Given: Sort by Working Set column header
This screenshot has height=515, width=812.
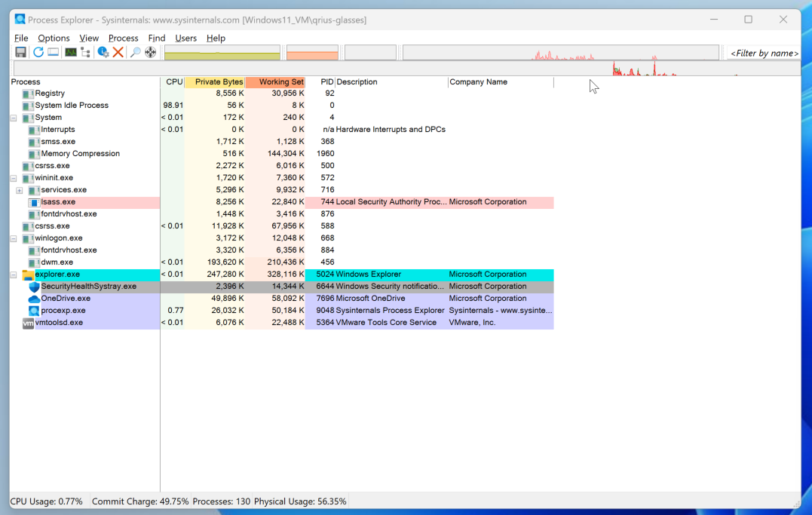Looking at the screenshot, I should pos(275,82).
